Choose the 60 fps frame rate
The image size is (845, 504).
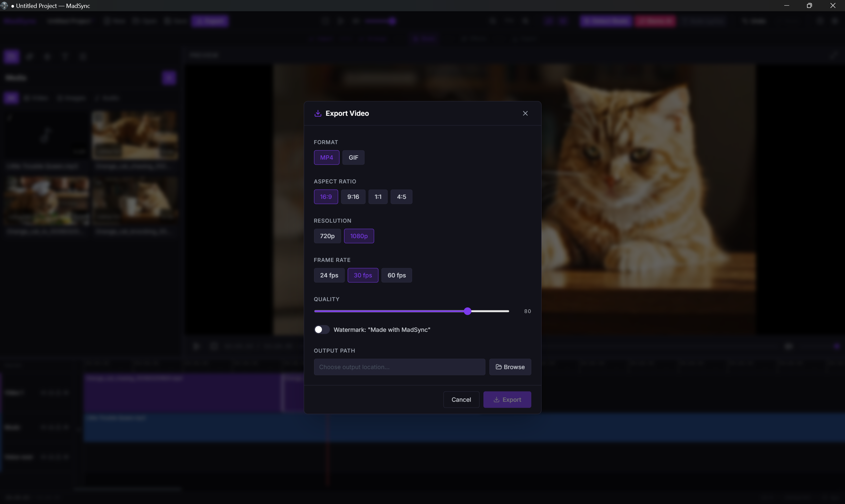[396, 275]
